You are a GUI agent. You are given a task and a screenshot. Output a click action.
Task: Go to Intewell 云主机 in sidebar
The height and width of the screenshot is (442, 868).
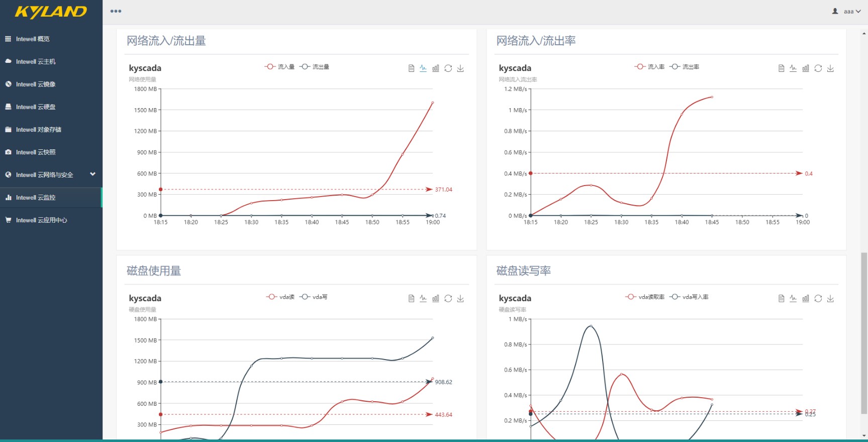tap(36, 62)
